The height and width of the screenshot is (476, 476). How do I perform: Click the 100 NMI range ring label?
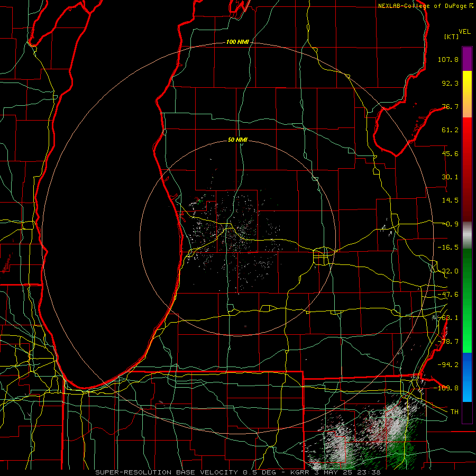coord(237,42)
